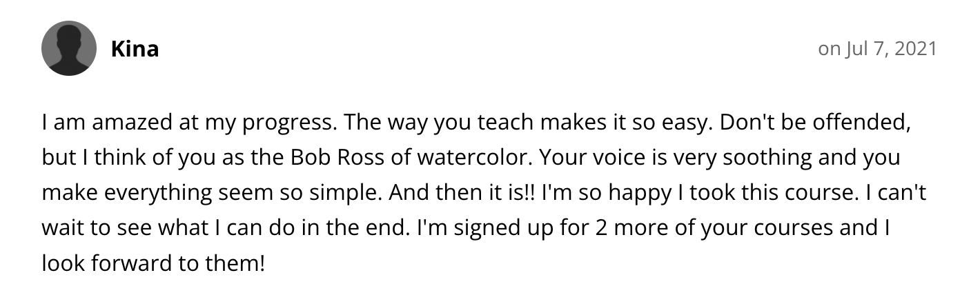Click the reviewer name Kina
Image resolution: width=980 pixels, height=295 pixels.
(x=135, y=49)
